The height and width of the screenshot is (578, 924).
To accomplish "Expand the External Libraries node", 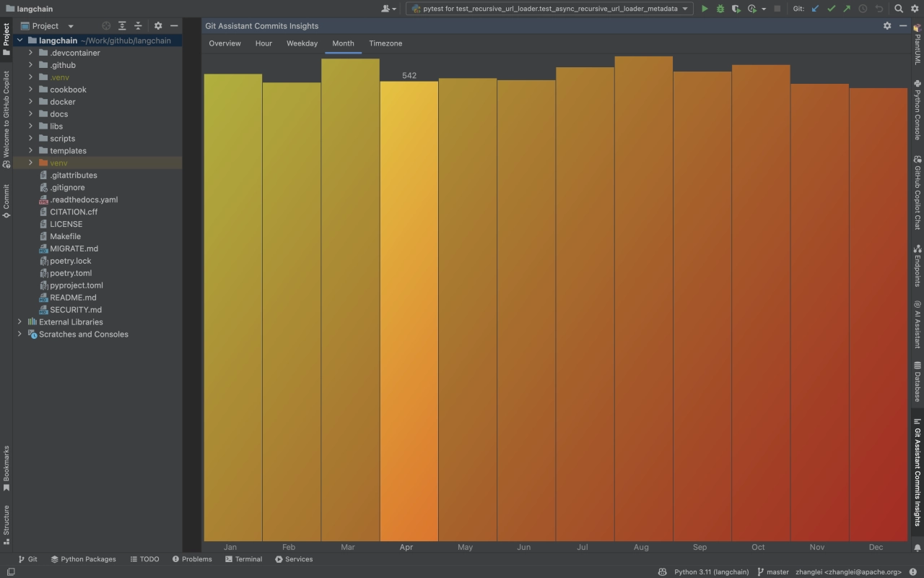I will click(19, 322).
